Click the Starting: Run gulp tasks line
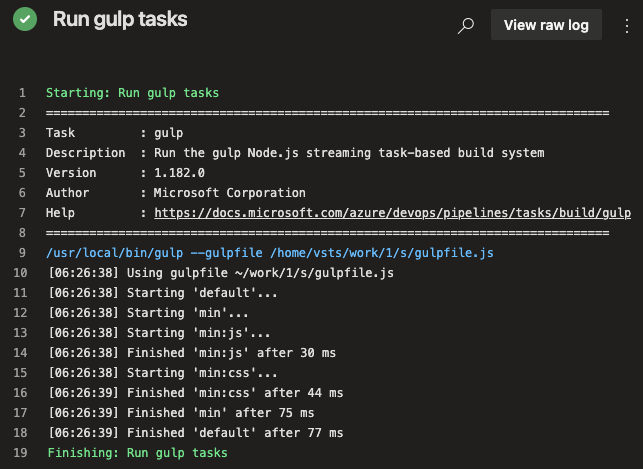 coord(132,93)
